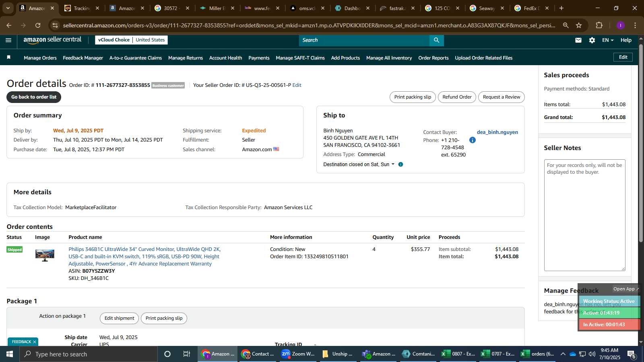Screen dimensions: 644x362
Task: Switch to the Seaway browser tab
Action: (487, 8)
